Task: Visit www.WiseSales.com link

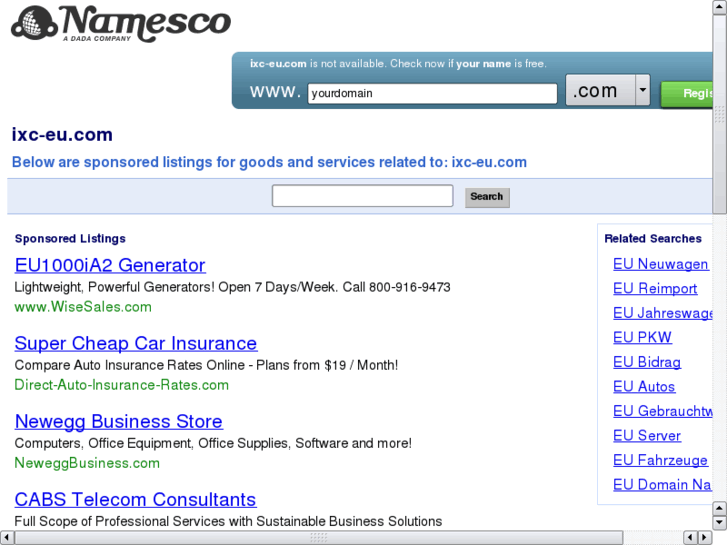Action: (x=83, y=307)
